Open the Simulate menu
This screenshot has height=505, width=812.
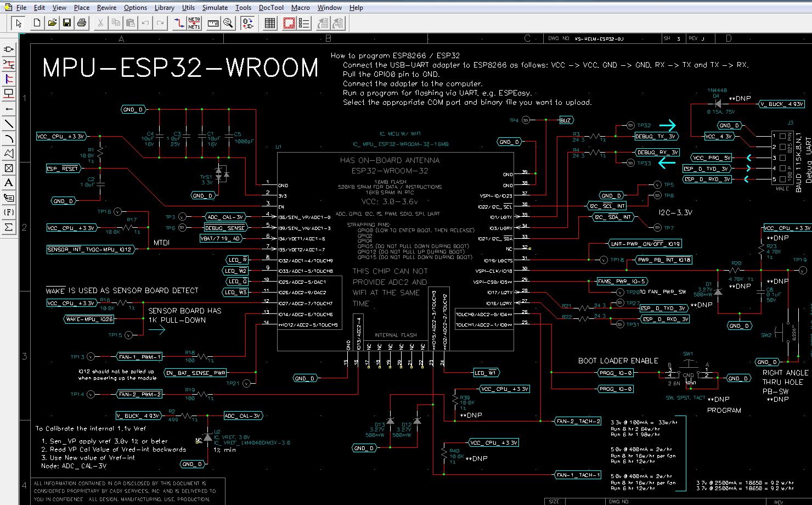[215, 8]
